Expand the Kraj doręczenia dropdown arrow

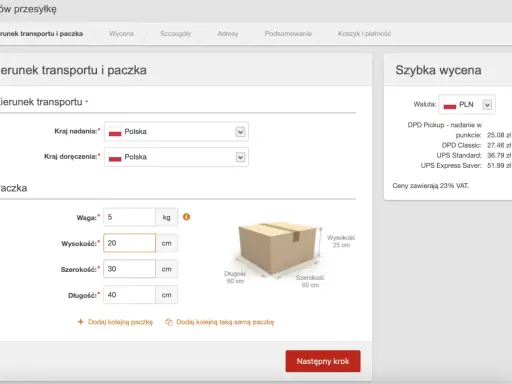[x=240, y=157]
